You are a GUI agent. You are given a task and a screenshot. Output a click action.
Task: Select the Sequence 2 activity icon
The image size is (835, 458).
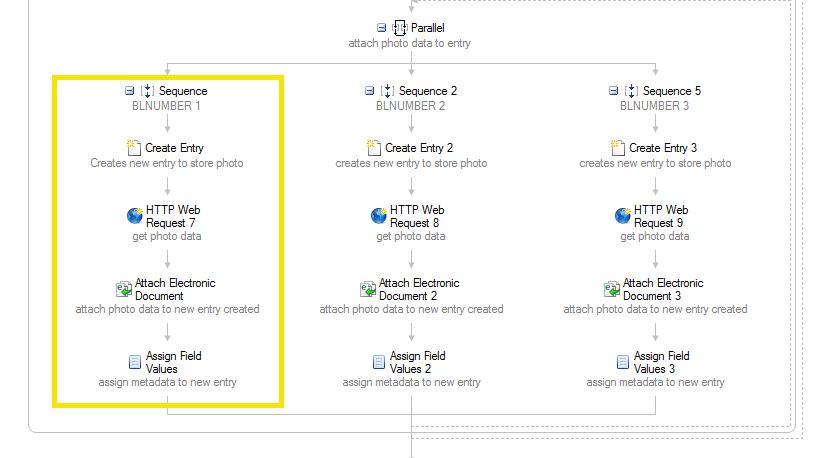coord(387,91)
